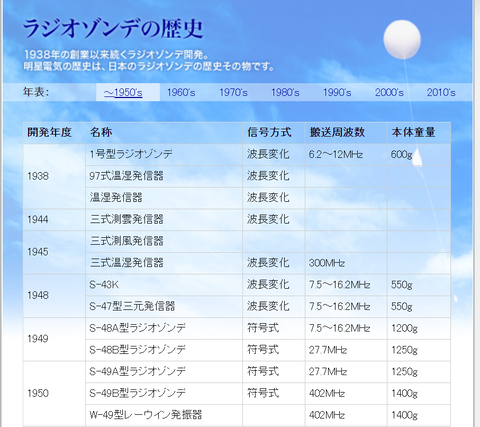
Task: Click the 1938 year cell
Action: 54,176
